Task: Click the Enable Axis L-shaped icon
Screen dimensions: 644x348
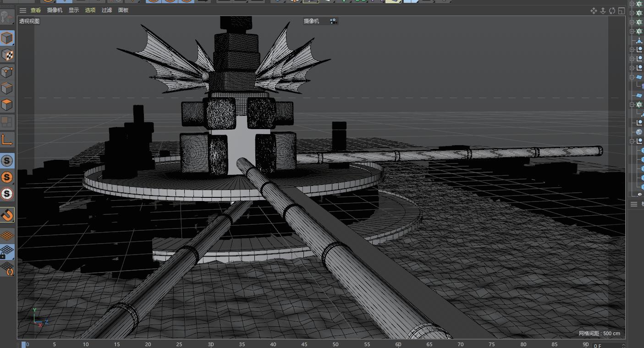Action: coord(7,140)
